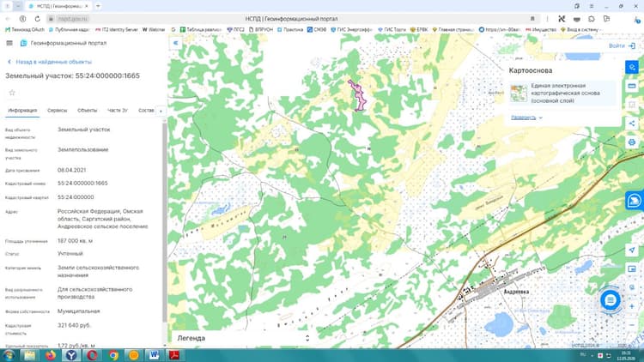
Task: Open the Части ЗУ tab
Action: [x=118, y=111]
